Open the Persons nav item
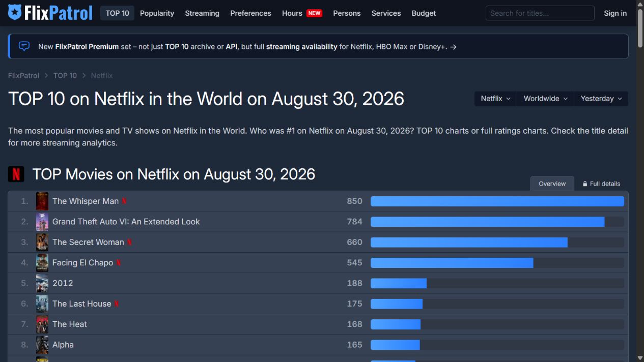This screenshot has width=644, height=362. click(x=347, y=13)
